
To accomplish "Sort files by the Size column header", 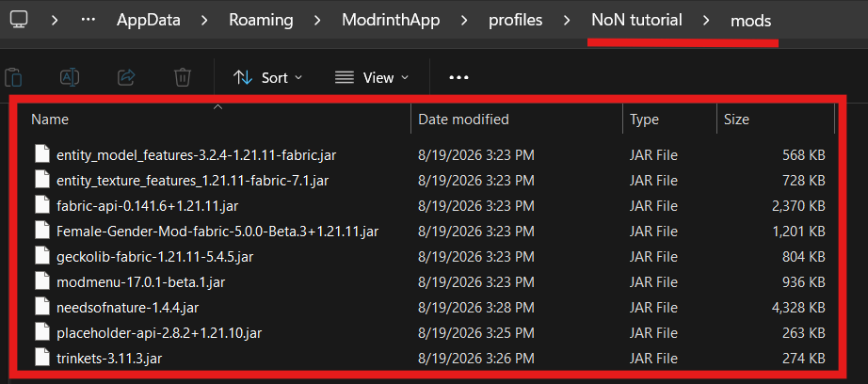I will pyautogui.click(x=736, y=119).
